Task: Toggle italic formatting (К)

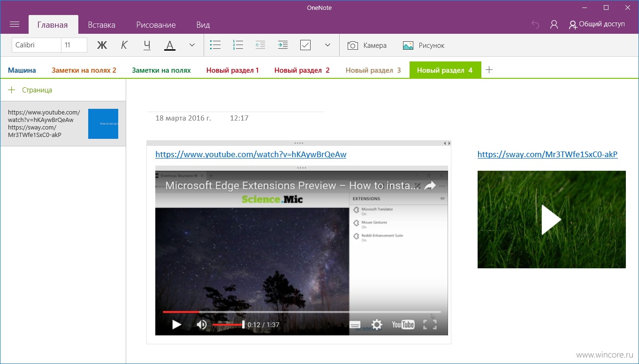Action: tap(124, 45)
